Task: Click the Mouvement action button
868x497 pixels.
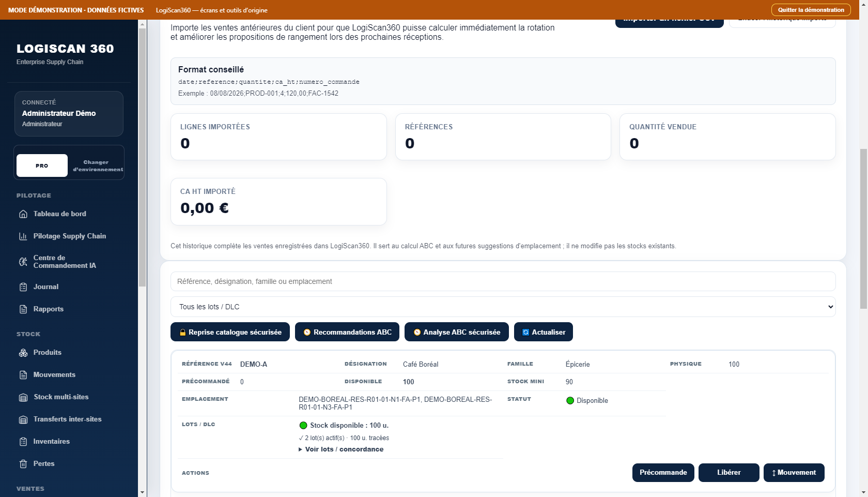Action: [x=794, y=473]
